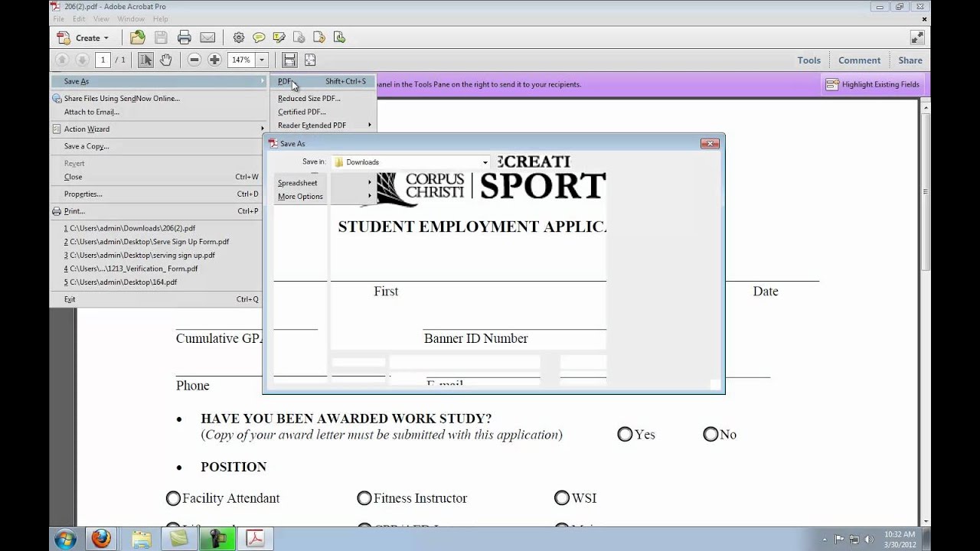Click Adobe Acrobat taskbar icon
Screen dimensions: 980x551
[255, 539]
